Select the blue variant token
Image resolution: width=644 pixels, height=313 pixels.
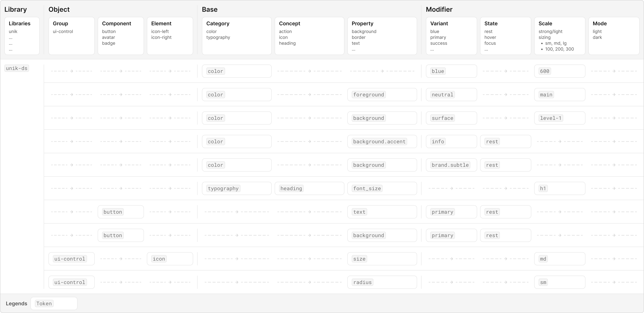click(438, 71)
